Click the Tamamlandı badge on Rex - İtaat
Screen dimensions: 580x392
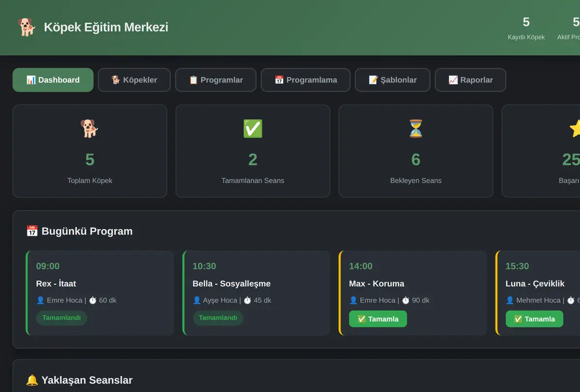click(x=61, y=318)
